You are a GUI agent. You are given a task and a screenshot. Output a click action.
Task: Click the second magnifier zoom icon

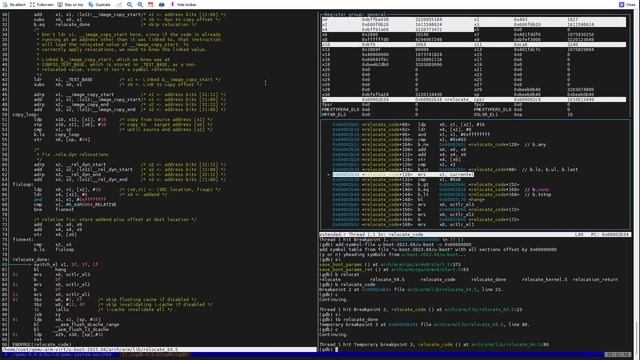click(140, 4)
